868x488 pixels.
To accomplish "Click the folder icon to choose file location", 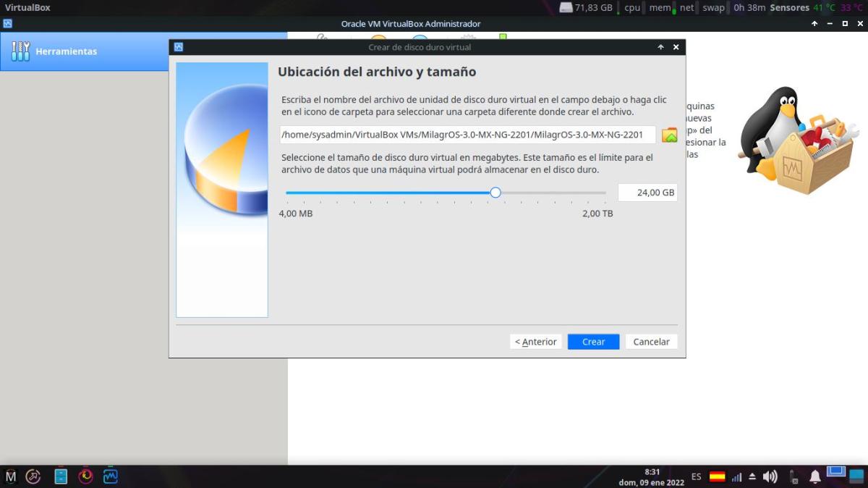I will 669,135.
